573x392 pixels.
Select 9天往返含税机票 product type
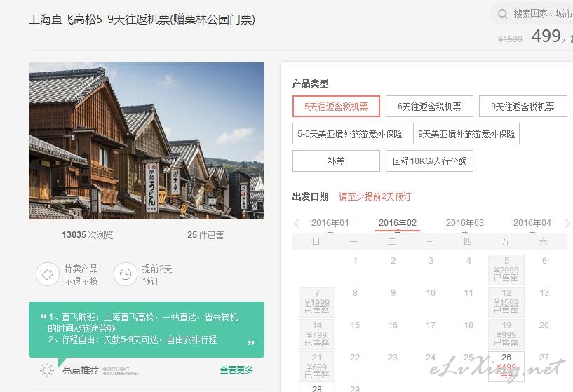point(523,107)
